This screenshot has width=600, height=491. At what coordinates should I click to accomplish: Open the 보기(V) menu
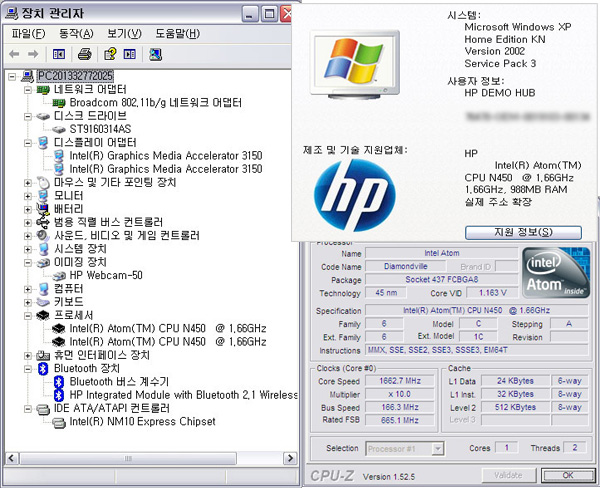(x=124, y=34)
